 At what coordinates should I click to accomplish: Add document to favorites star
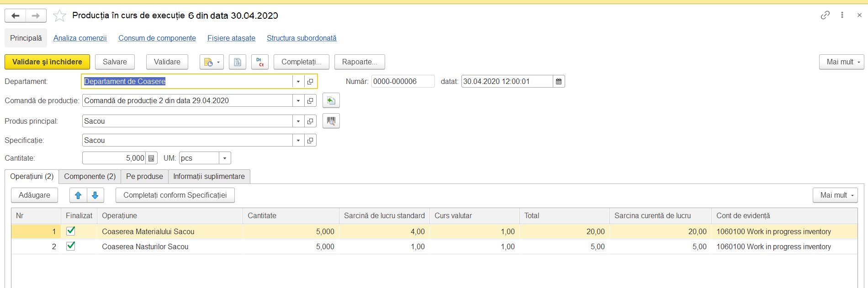point(59,16)
